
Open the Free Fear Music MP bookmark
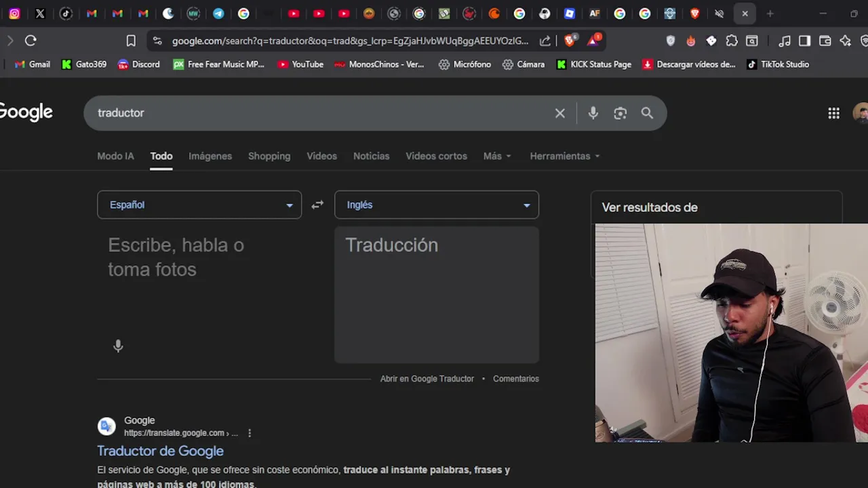218,64
